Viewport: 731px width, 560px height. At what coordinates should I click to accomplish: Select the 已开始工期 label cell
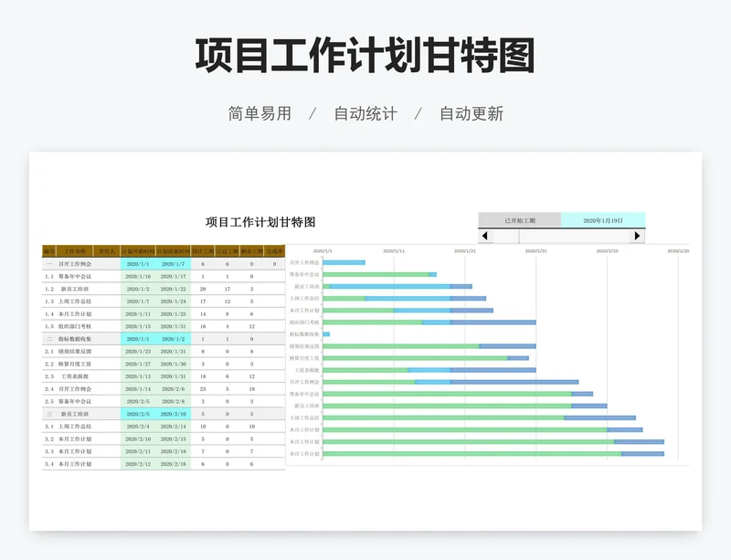[x=520, y=220]
